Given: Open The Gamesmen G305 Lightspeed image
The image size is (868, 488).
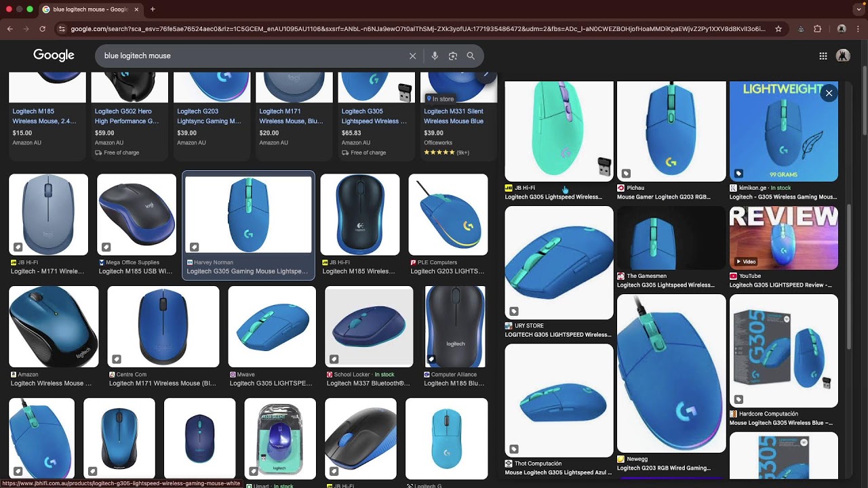Looking at the screenshot, I should (x=671, y=238).
